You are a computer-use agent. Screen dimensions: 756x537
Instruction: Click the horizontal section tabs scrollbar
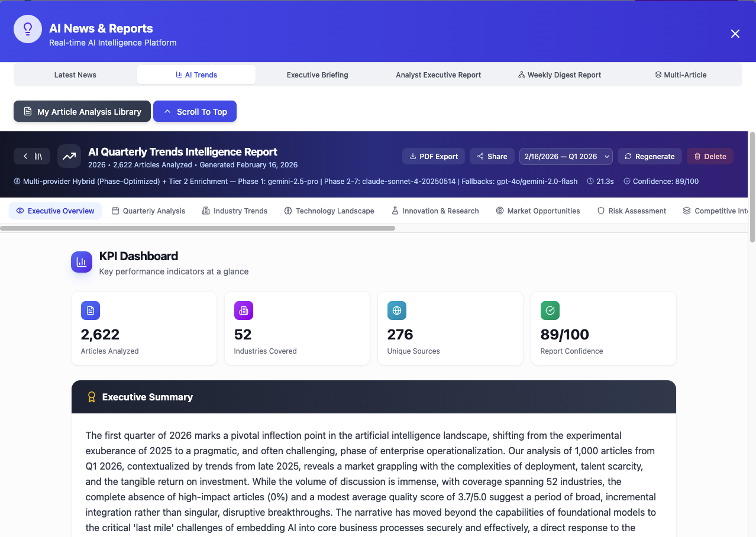point(198,228)
